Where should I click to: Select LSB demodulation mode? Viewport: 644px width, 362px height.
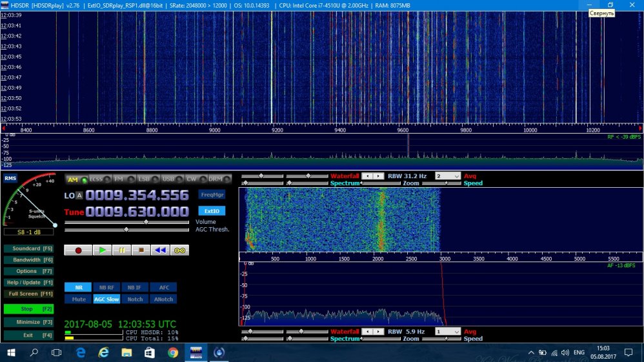[x=148, y=179]
